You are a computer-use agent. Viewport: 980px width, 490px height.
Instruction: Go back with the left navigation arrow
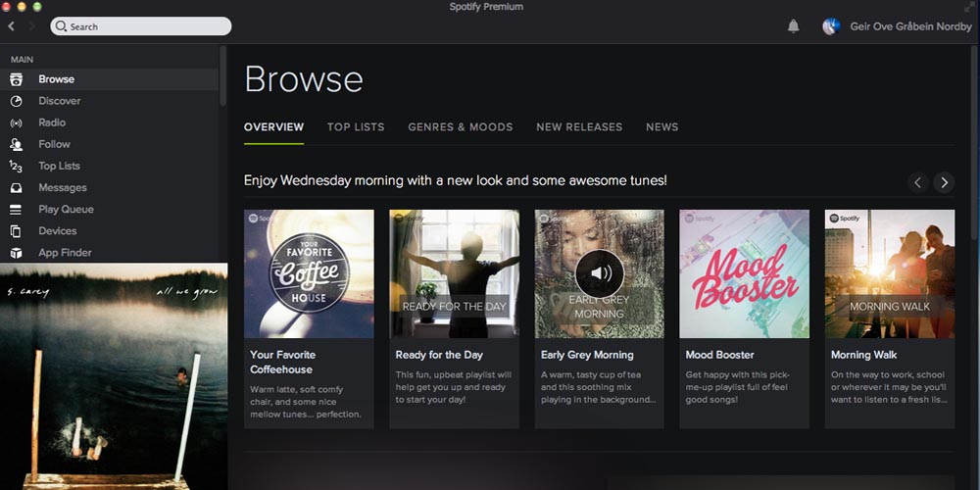point(12,26)
